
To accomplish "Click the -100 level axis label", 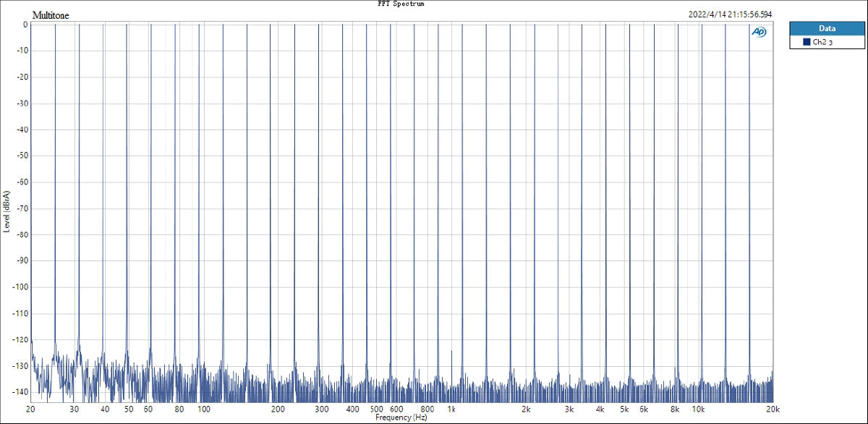I will 18,287.
